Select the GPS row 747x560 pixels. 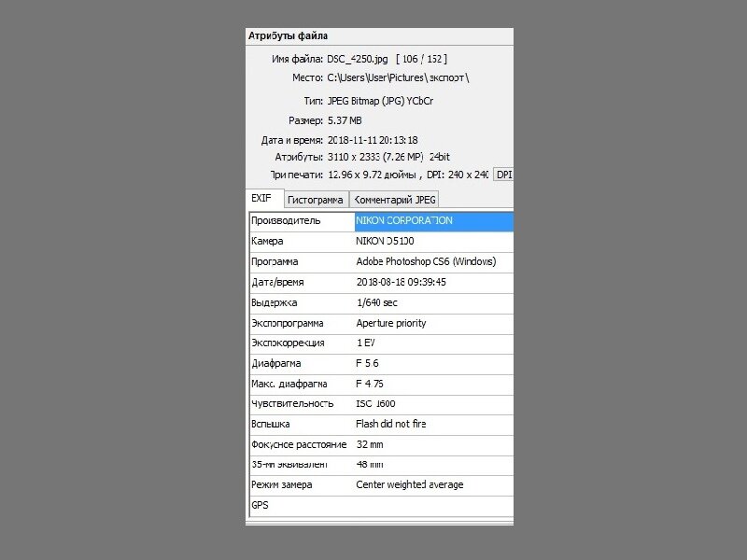(382, 505)
